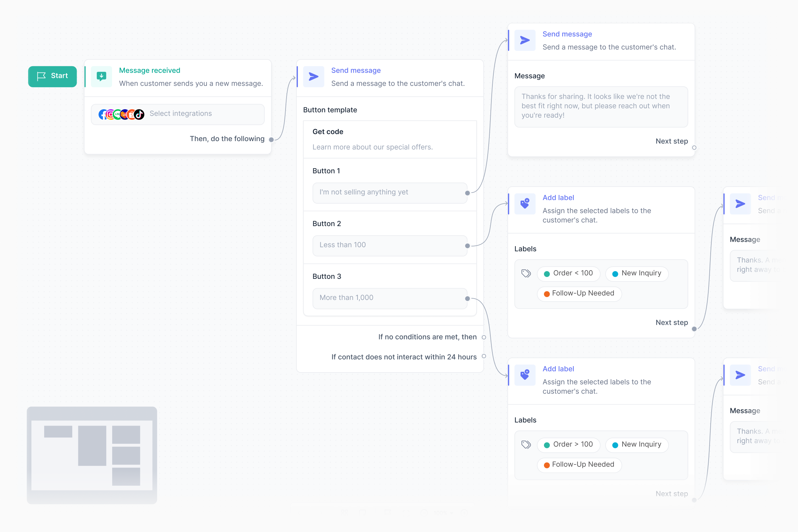Click the orange Follow-Up Needed label under Order > 100

(x=579, y=465)
